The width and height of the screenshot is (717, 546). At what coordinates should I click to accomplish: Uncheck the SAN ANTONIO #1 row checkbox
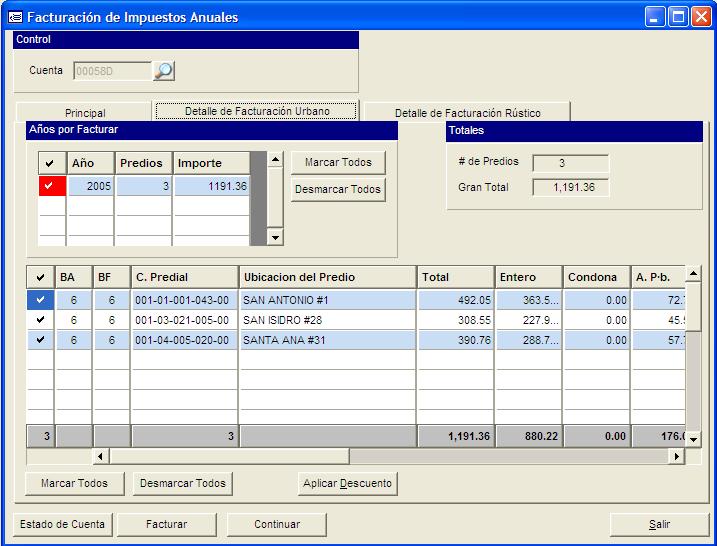(x=40, y=300)
